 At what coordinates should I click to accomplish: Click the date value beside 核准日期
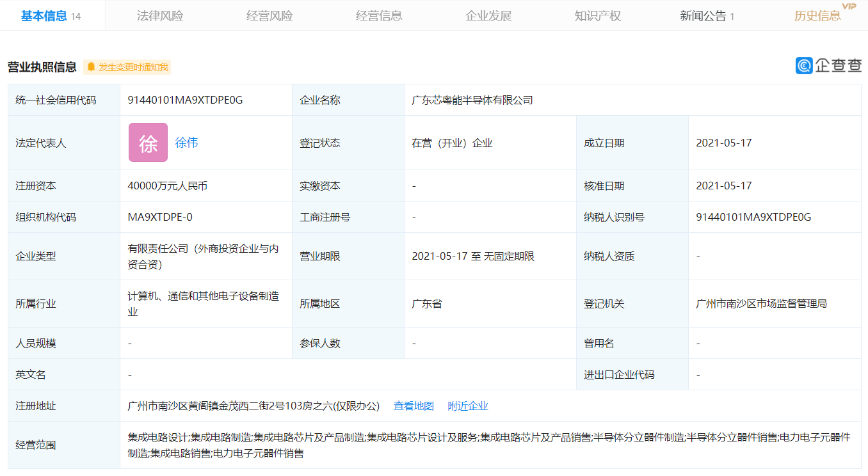coord(724,186)
